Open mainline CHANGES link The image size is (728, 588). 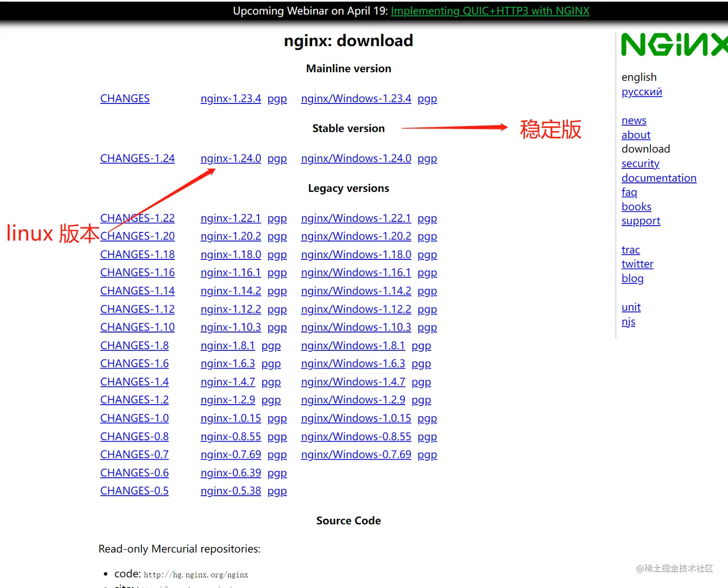125,99
